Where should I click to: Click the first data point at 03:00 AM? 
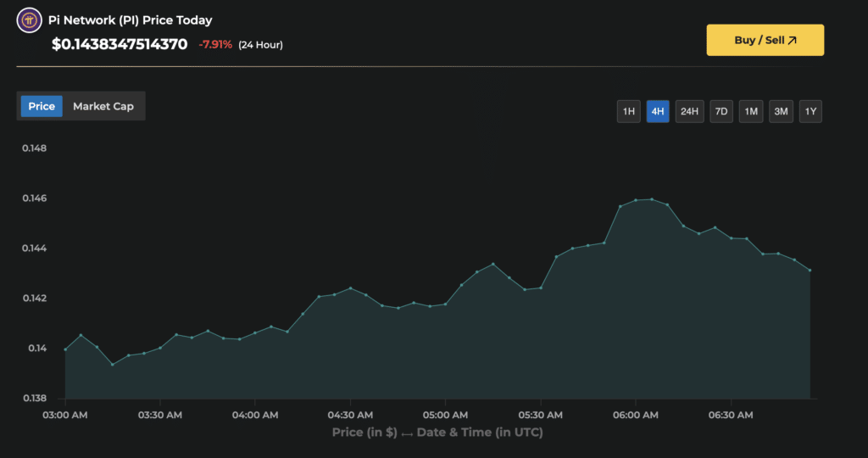click(x=65, y=349)
